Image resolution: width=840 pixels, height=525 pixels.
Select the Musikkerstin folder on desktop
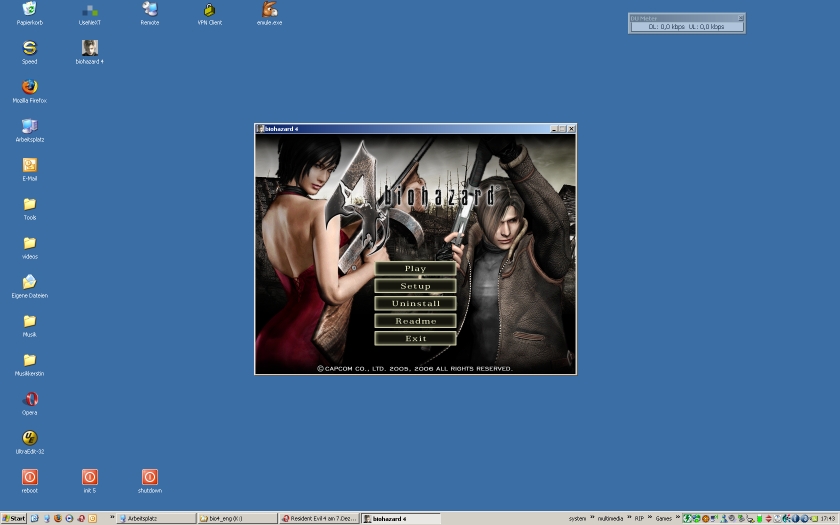click(x=29, y=365)
